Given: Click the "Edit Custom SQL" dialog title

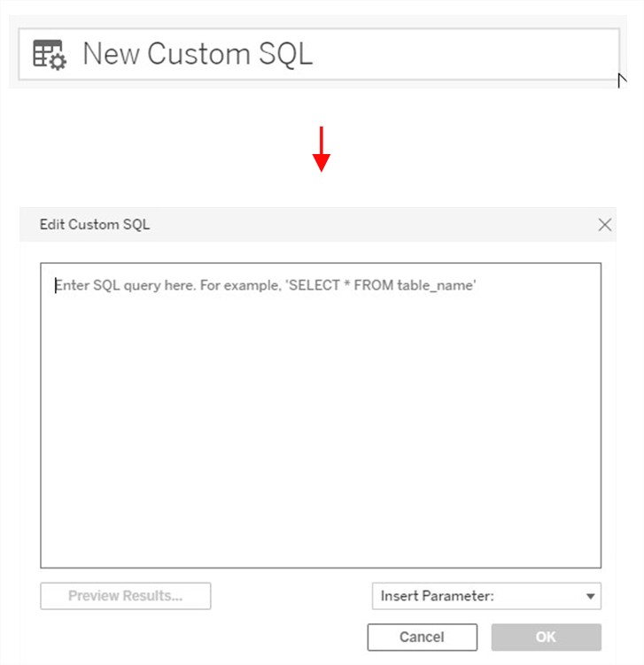Looking at the screenshot, I should [x=95, y=225].
